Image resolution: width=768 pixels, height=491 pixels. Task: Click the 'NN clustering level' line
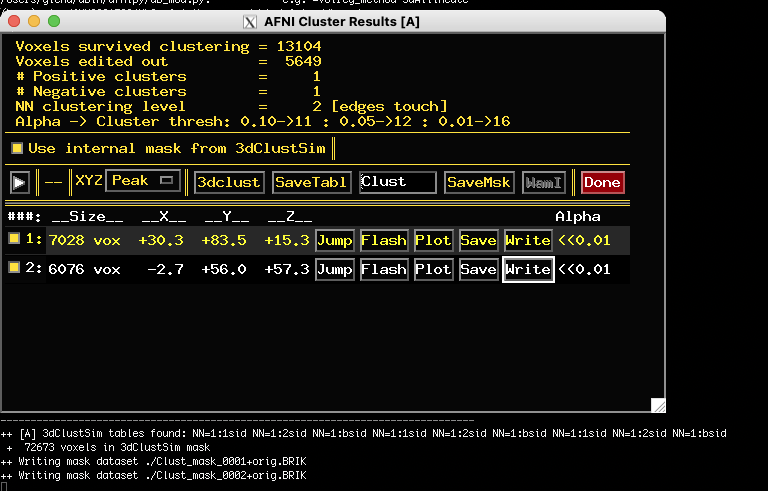click(x=231, y=107)
